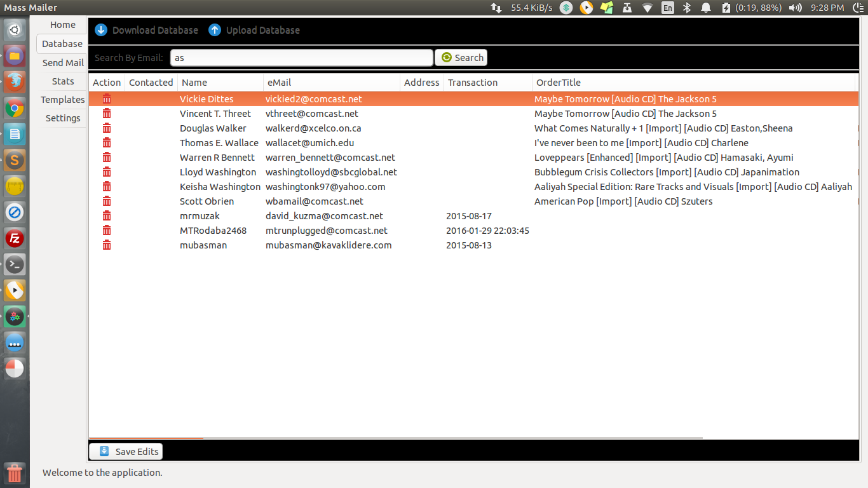Switch to the Send Mail tab

(63, 63)
